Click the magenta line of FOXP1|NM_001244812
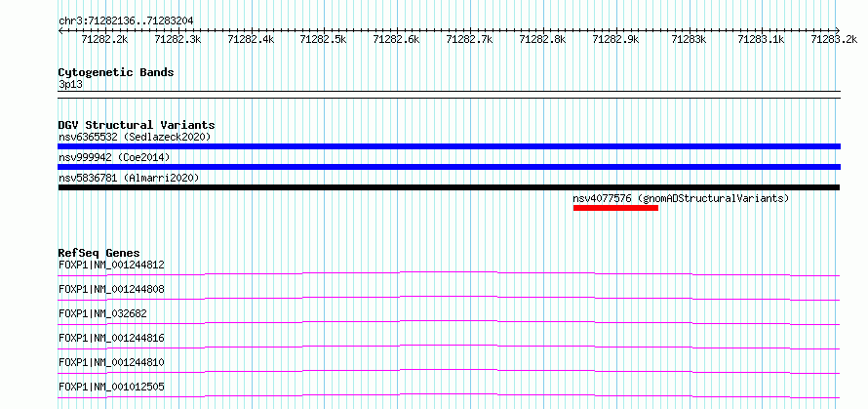Viewport: 868px width, 409px height. 449,273
